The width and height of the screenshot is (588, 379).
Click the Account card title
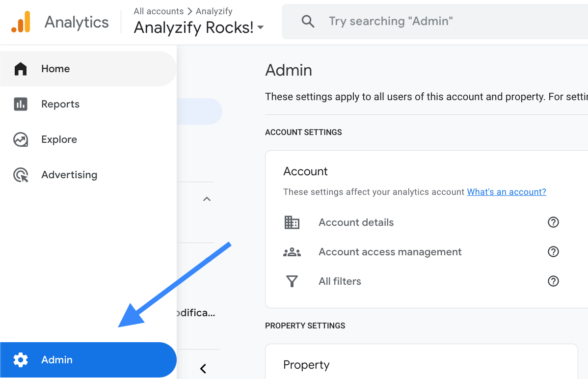coord(305,171)
